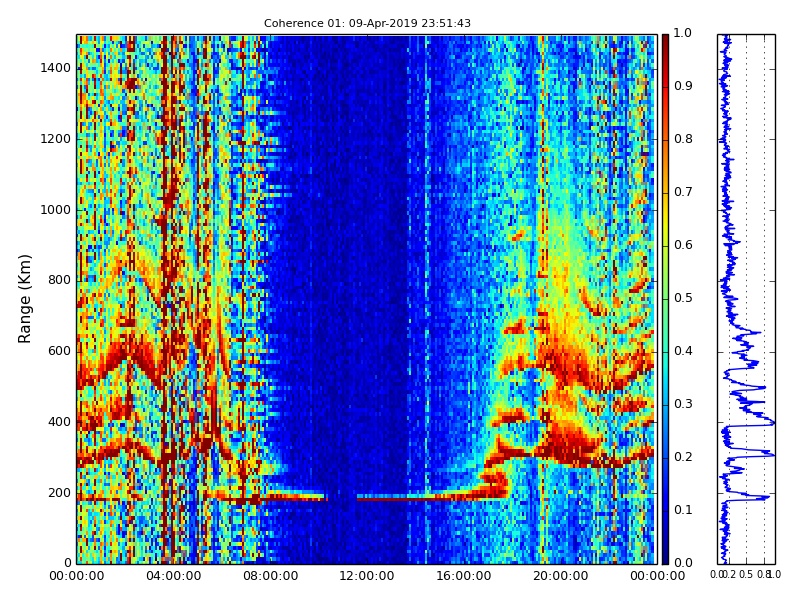Click the colorbar 0.7 label
The image size is (800, 600).
point(683,192)
